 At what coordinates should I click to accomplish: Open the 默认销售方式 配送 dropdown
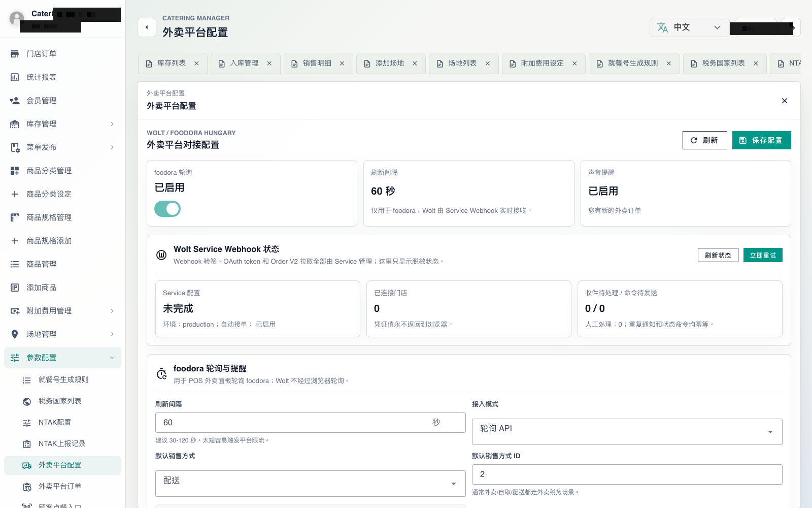(x=310, y=484)
